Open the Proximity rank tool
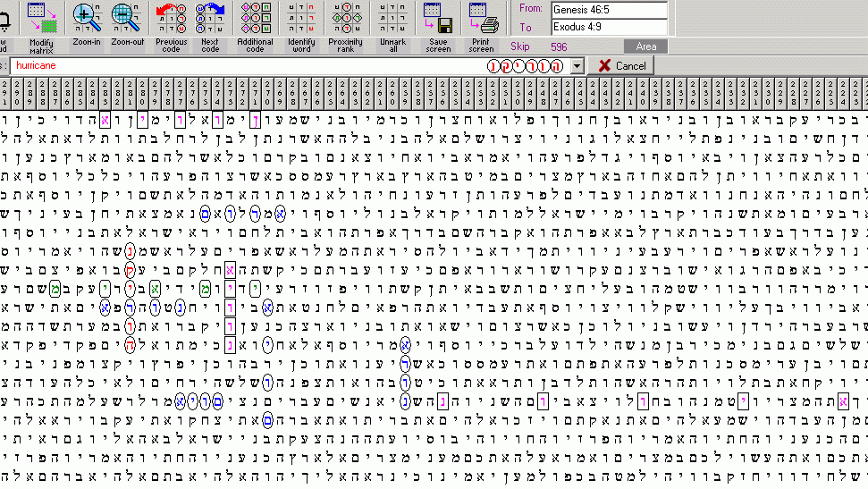The width and height of the screenshot is (868, 489). pyautogui.click(x=345, y=28)
